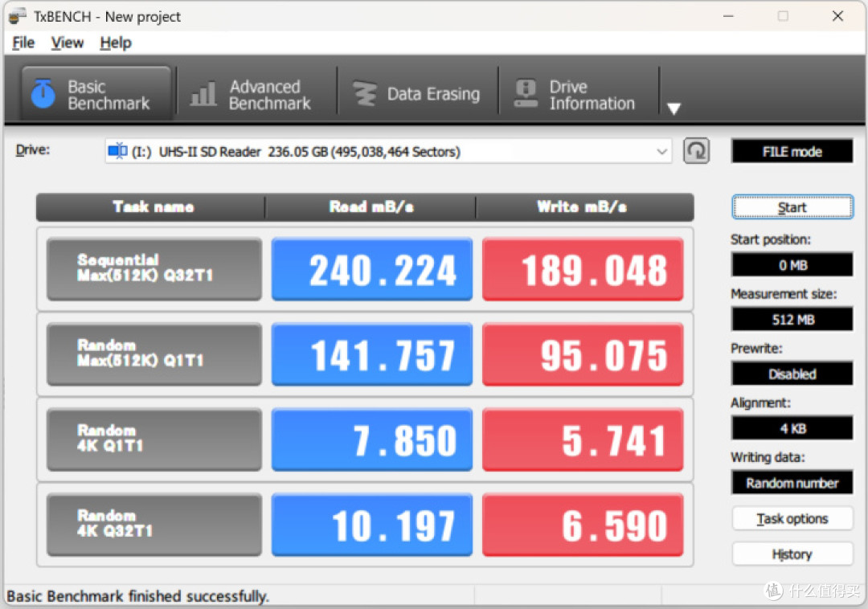Switch to the Advanced Benchmark tab
This screenshot has height=609, width=868.
point(256,94)
